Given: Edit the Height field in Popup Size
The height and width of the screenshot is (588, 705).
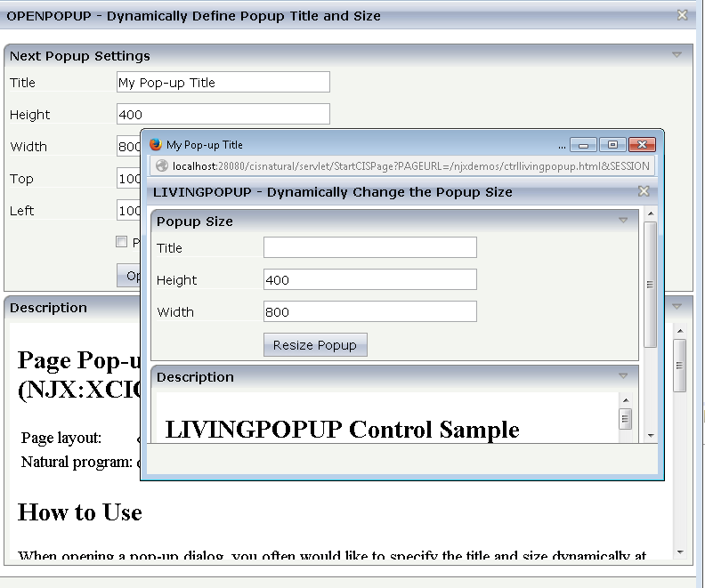Looking at the screenshot, I should tap(370, 279).
